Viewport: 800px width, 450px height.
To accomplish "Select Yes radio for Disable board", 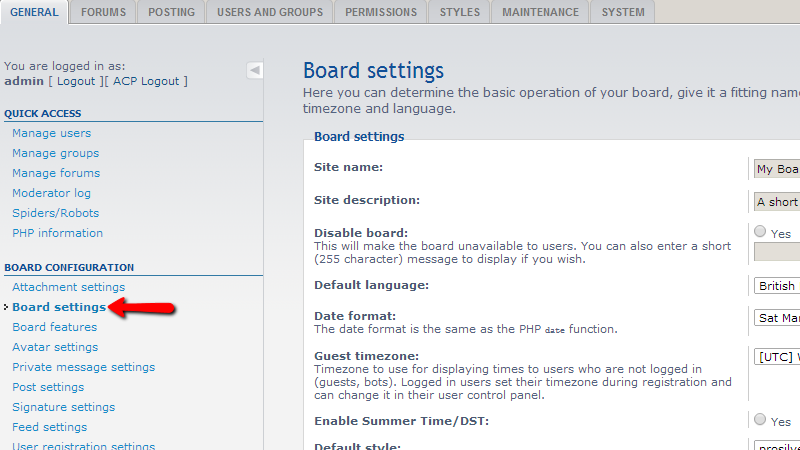I will point(761,232).
